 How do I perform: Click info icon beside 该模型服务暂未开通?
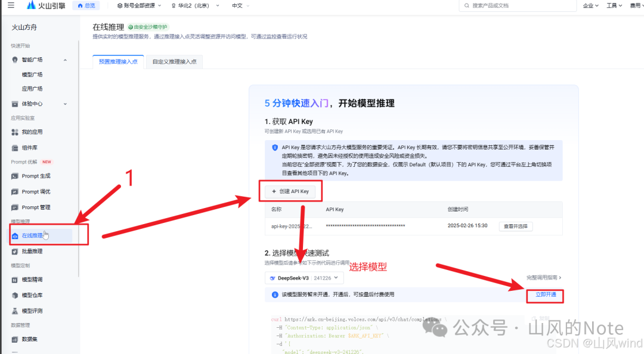[x=275, y=294]
